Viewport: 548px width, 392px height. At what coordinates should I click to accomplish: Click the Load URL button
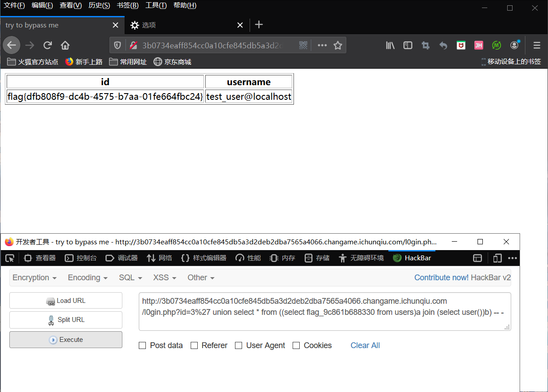click(x=66, y=301)
